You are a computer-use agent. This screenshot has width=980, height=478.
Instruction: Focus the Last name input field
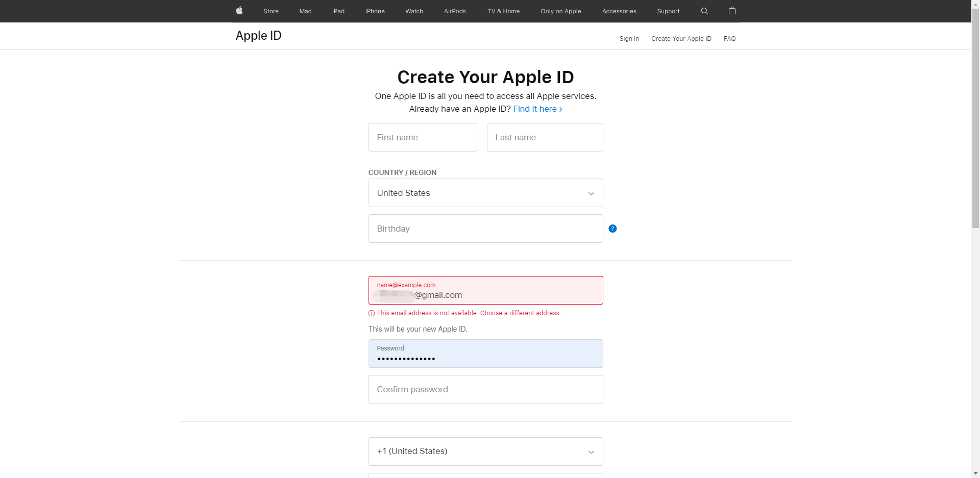pyautogui.click(x=545, y=137)
